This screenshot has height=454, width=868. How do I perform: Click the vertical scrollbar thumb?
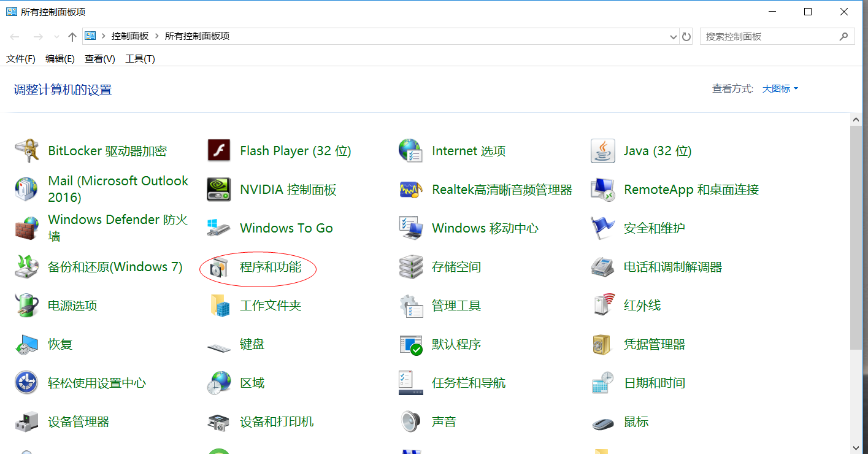pyautogui.click(x=856, y=237)
